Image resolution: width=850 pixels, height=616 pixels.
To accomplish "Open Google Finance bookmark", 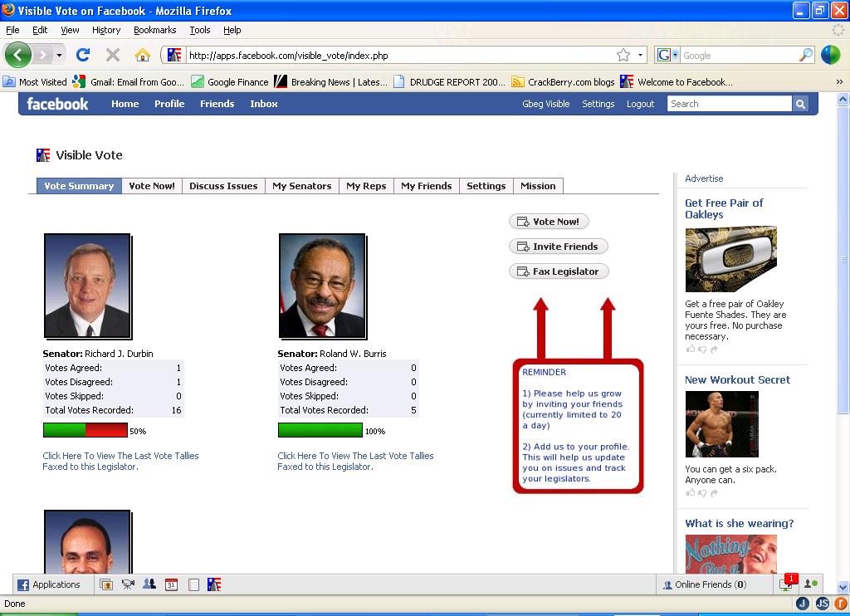I will (230, 82).
